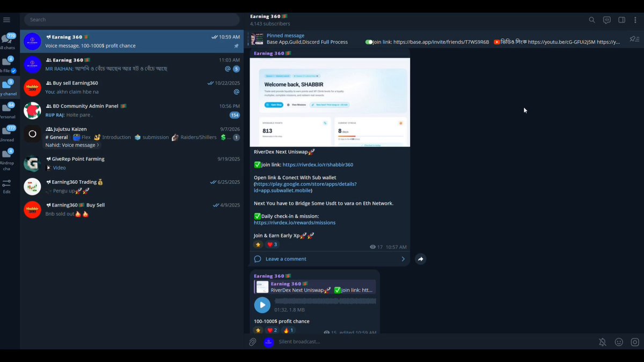This screenshot has height=362, width=644.
Task: Search within the Earning 360 channel
Action: click(x=592, y=20)
